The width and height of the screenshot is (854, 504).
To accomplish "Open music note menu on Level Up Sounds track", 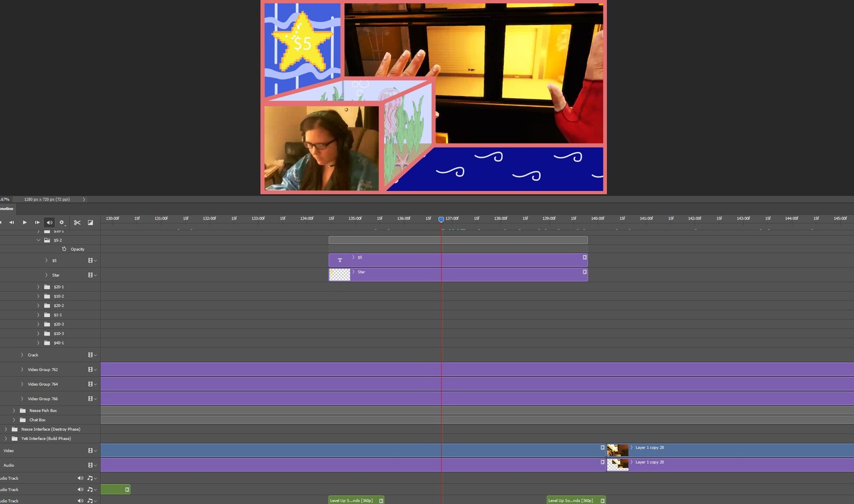I will (x=91, y=501).
